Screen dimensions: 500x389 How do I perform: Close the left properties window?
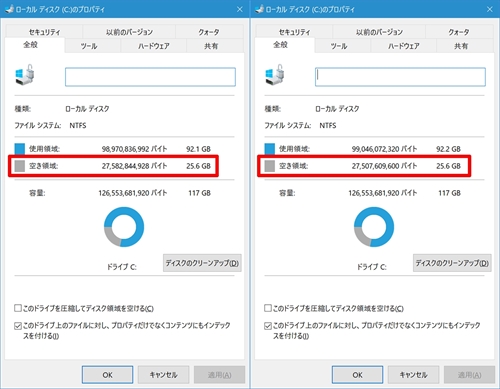pyautogui.click(x=240, y=9)
